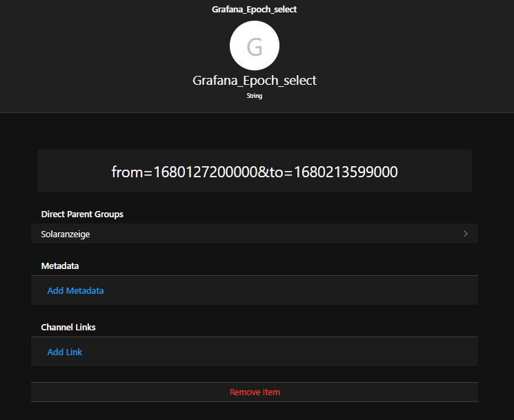Click the Metadata section heading
The height and width of the screenshot is (420, 514).
(x=59, y=266)
